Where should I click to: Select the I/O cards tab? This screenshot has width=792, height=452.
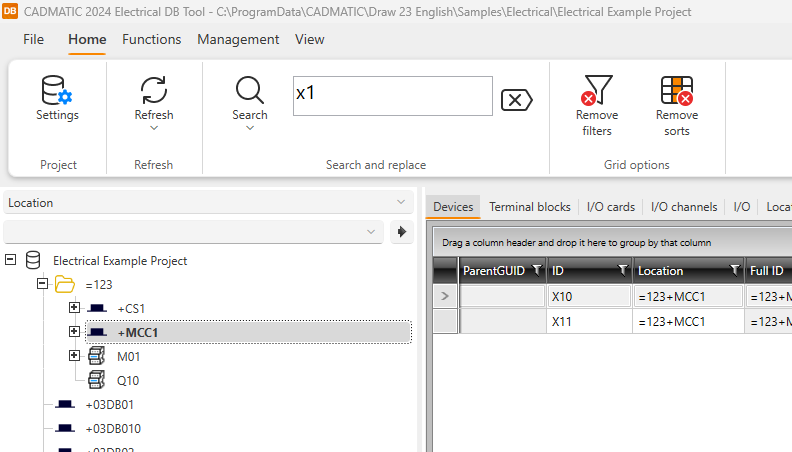(x=611, y=207)
